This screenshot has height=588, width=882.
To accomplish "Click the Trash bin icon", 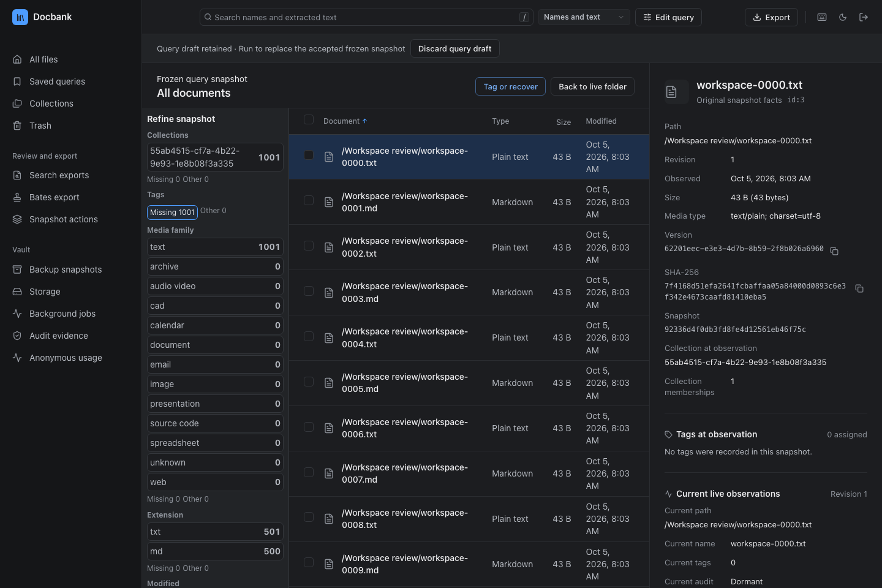I will tap(17, 126).
